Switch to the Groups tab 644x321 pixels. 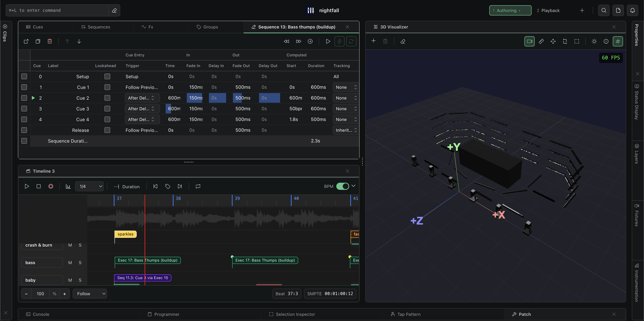(207, 27)
